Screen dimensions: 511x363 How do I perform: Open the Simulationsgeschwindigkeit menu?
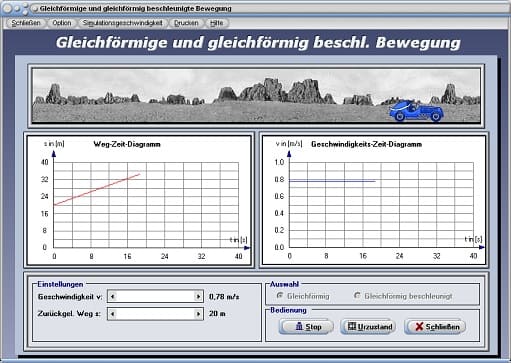(x=122, y=23)
